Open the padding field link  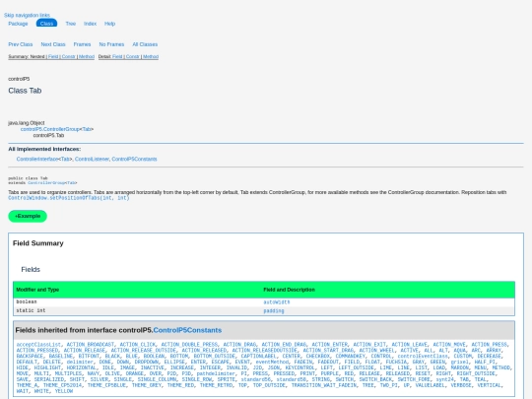[x=274, y=310]
